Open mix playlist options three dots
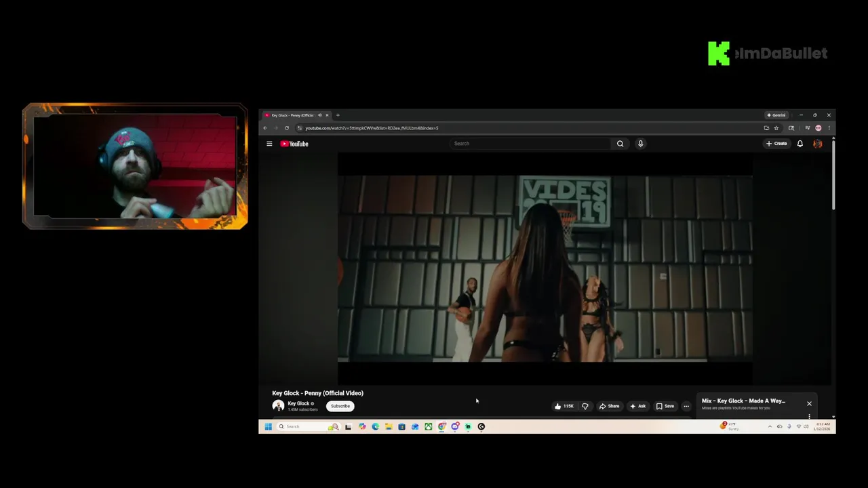The width and height of the screenshot is (868, 488). pyautogui.click(x=809, y=416)
